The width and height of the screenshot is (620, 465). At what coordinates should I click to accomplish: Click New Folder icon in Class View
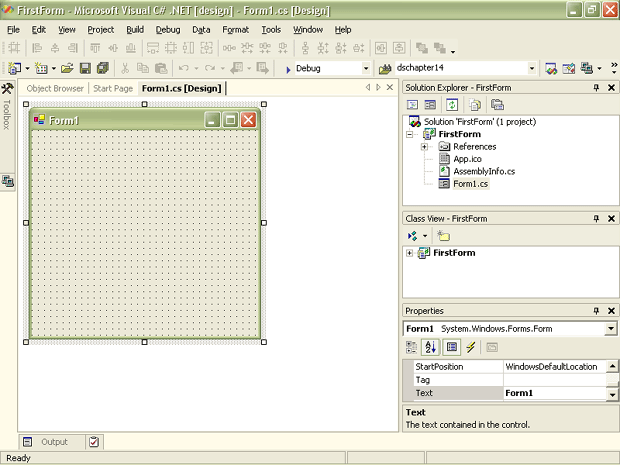(443, 236)
